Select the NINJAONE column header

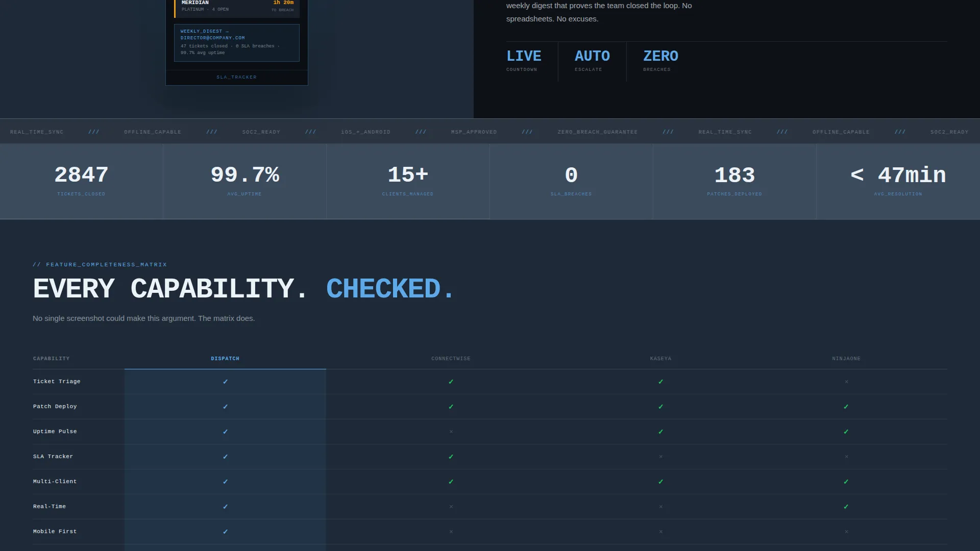(x=846, y=359)
